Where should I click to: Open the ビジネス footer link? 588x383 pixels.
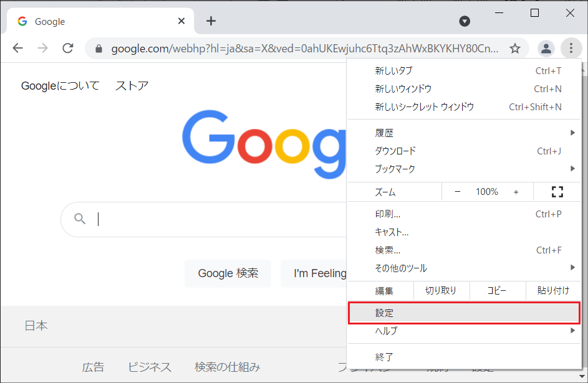tap(149, 367)
